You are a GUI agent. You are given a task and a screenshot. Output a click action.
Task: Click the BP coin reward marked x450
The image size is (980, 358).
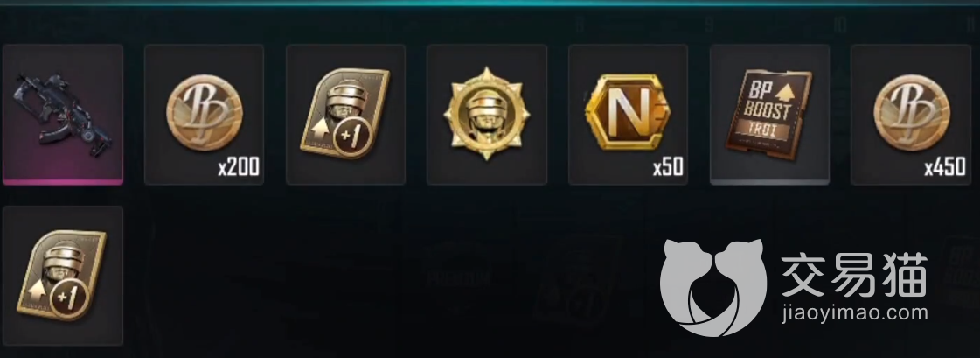pos(911,115)
